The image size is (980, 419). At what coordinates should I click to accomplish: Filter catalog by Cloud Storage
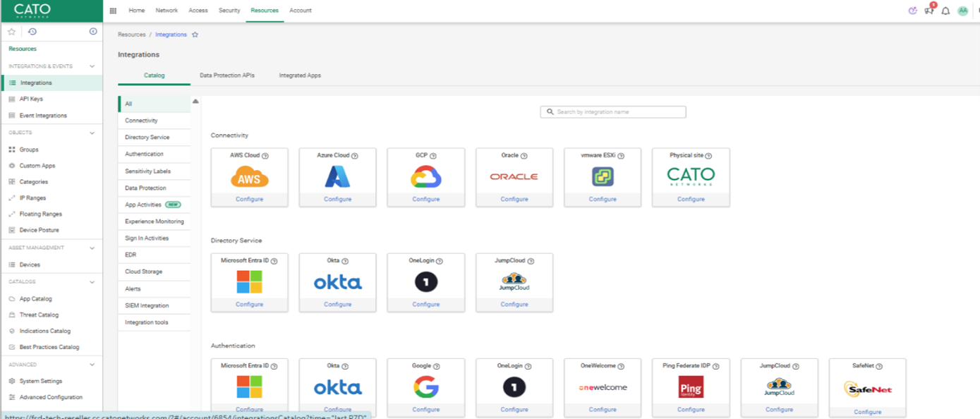[154, 272]
